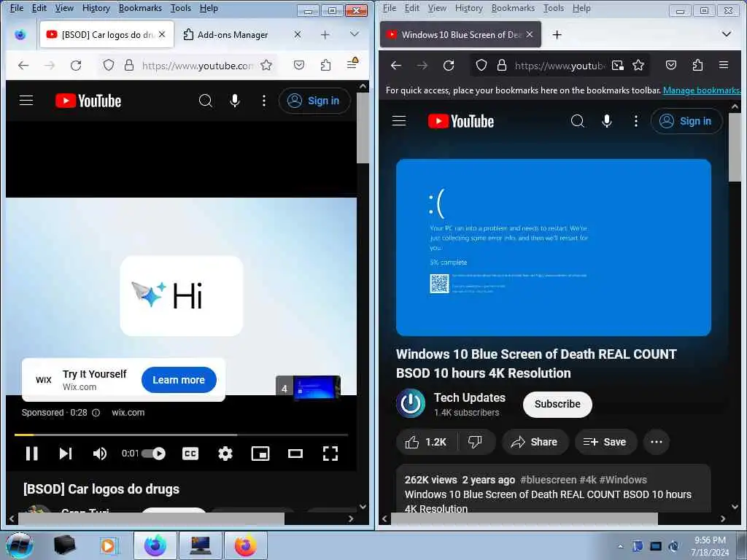Toggle picture-in-picture icon in right address bar
The image size is (747, 560).
[617, 65]
